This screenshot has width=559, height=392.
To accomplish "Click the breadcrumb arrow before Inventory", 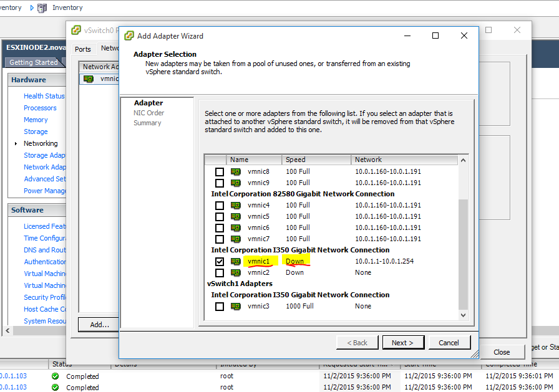I will [32, 8].
